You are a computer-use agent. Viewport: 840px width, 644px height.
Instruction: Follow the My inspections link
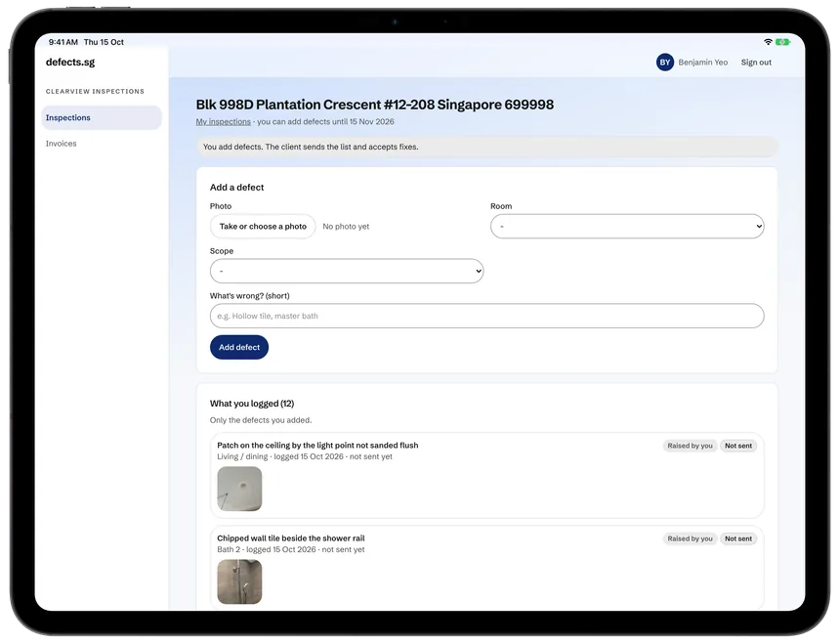click(x=223, y=121)
